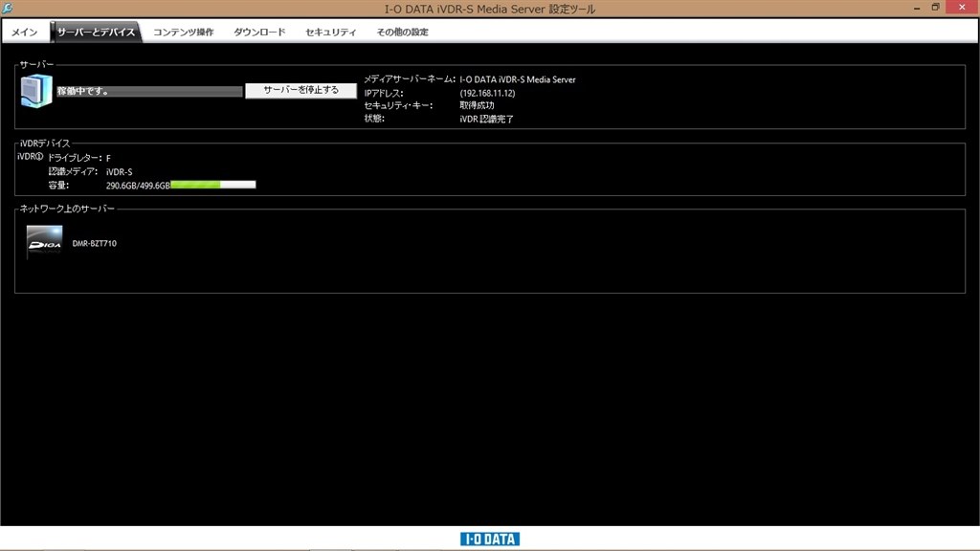Open the その他の設定 tab
The height and width of the screenshot is (551, 980).
coord(403,31)
